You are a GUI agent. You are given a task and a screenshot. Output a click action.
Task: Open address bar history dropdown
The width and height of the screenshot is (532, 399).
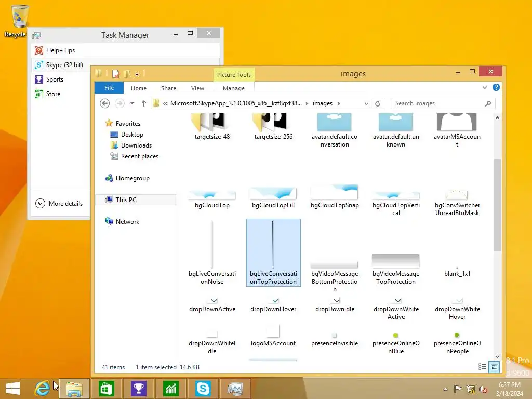[x=366, y=103]
